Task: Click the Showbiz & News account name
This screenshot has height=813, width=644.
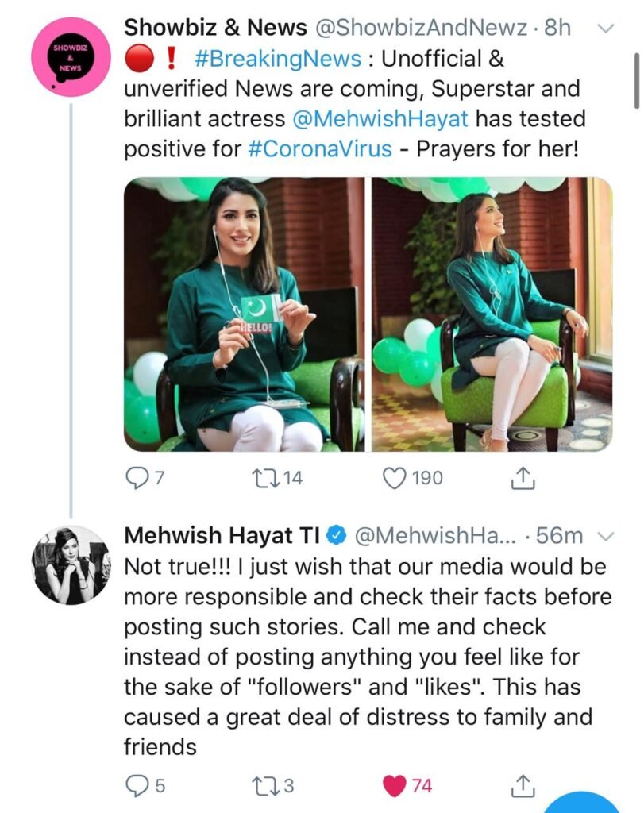Action: (x=215, y=28)
